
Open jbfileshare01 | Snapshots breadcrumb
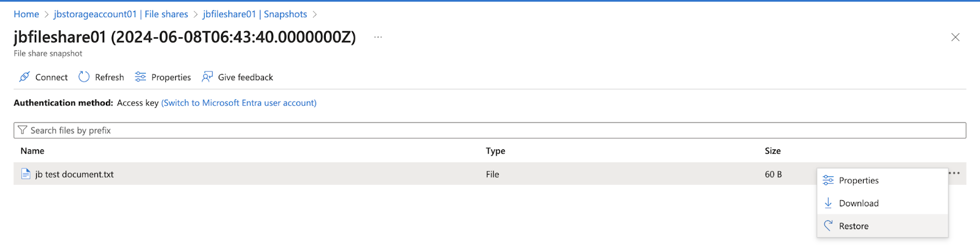pos(255,14)
